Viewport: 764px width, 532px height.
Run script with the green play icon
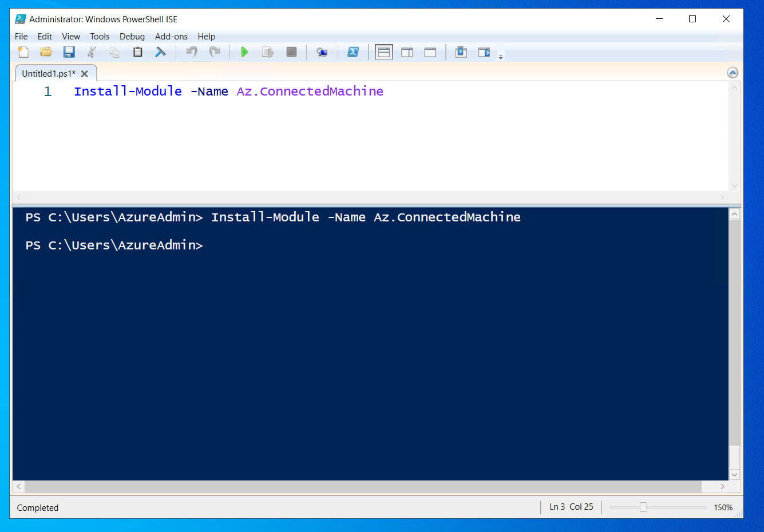pyautogui.click(x=244, y=52)
